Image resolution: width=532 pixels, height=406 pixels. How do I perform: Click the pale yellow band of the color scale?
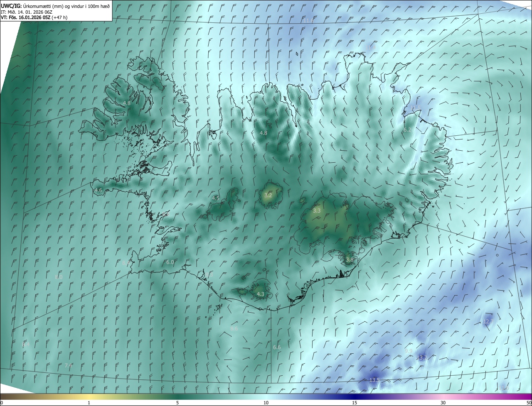coord(89,396)
